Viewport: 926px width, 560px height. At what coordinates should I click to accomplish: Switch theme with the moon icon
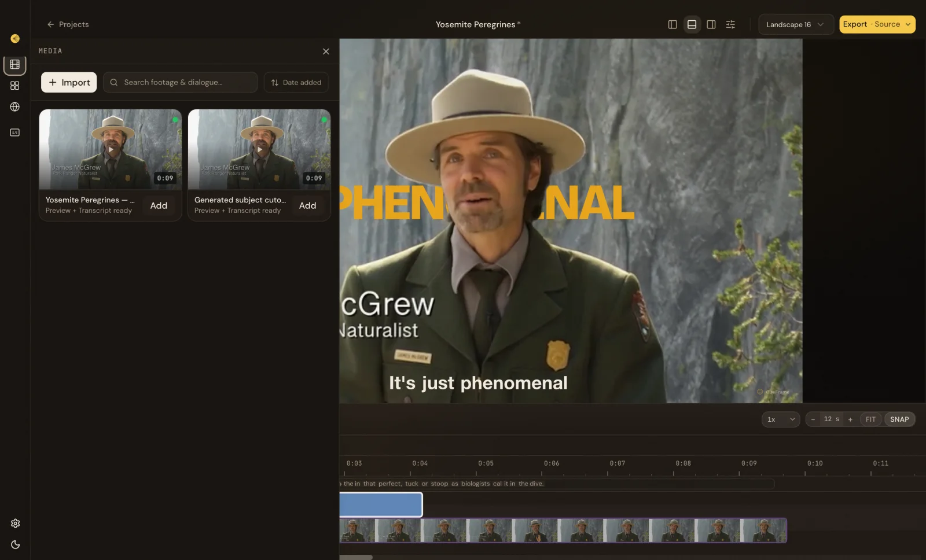coord(16,545)
